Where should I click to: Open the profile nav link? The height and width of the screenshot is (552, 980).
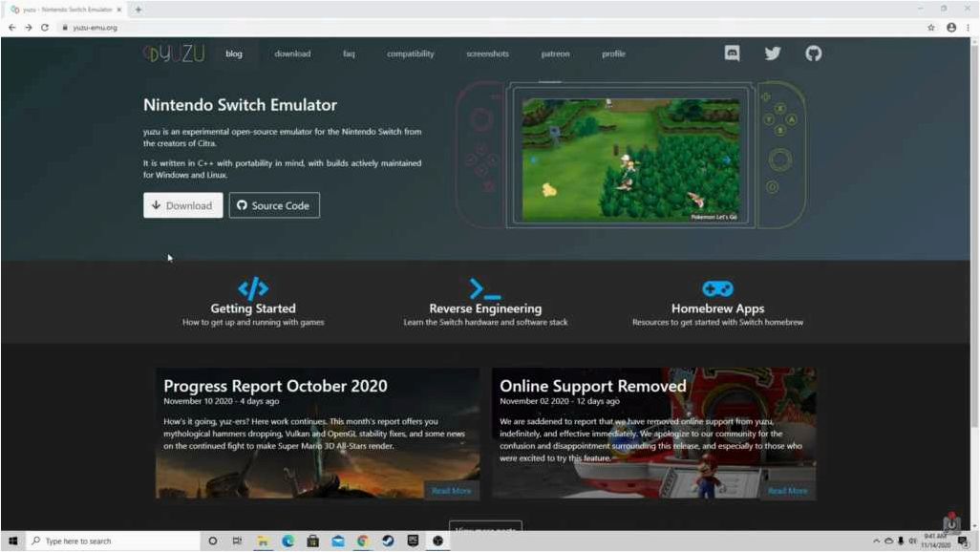click(613, 53)
